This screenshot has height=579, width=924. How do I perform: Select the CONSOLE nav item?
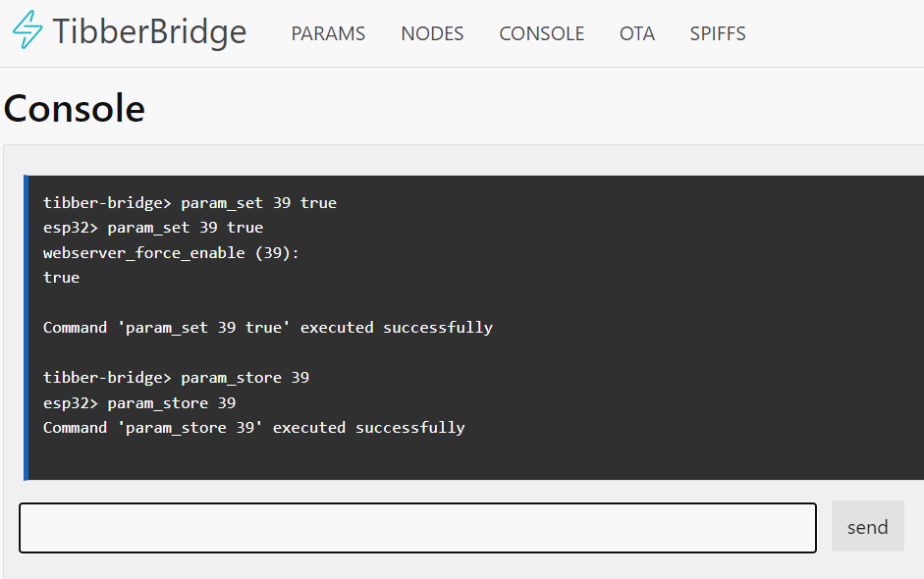pyautogui.click(x=542, y=33)
